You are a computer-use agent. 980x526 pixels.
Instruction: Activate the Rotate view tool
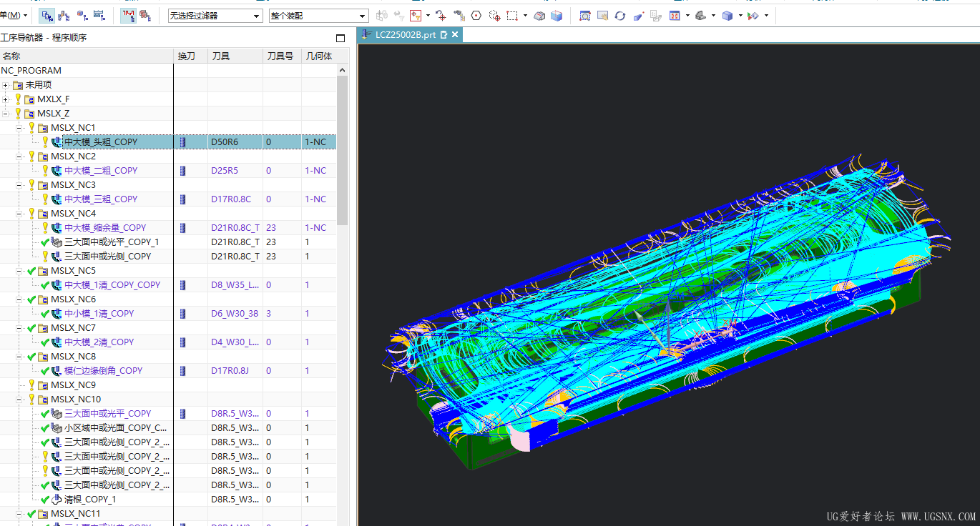pos(620,15)
